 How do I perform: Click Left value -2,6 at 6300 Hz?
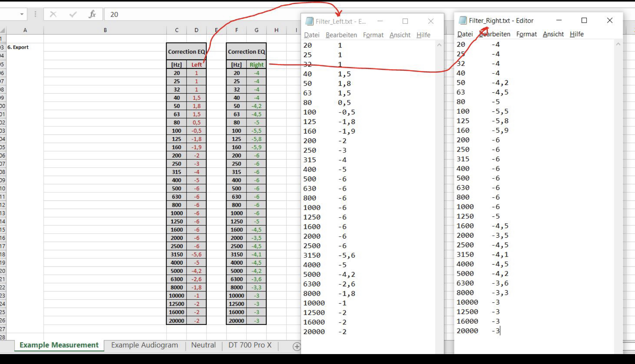[x=196, y=279]
